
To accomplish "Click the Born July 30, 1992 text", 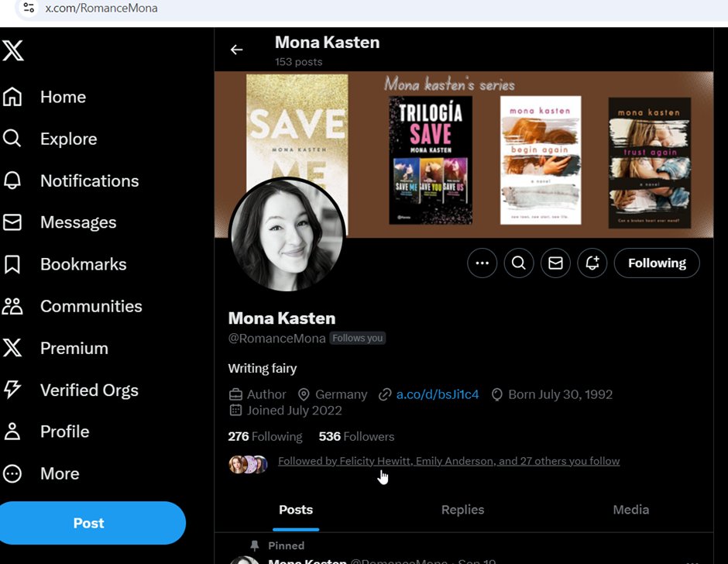I will [x=561, y=394].
